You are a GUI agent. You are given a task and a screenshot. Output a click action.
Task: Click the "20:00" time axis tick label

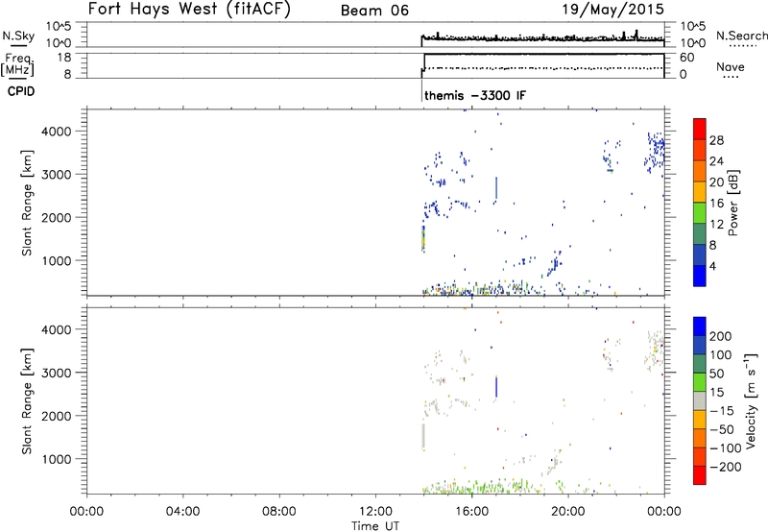[567, 512]
